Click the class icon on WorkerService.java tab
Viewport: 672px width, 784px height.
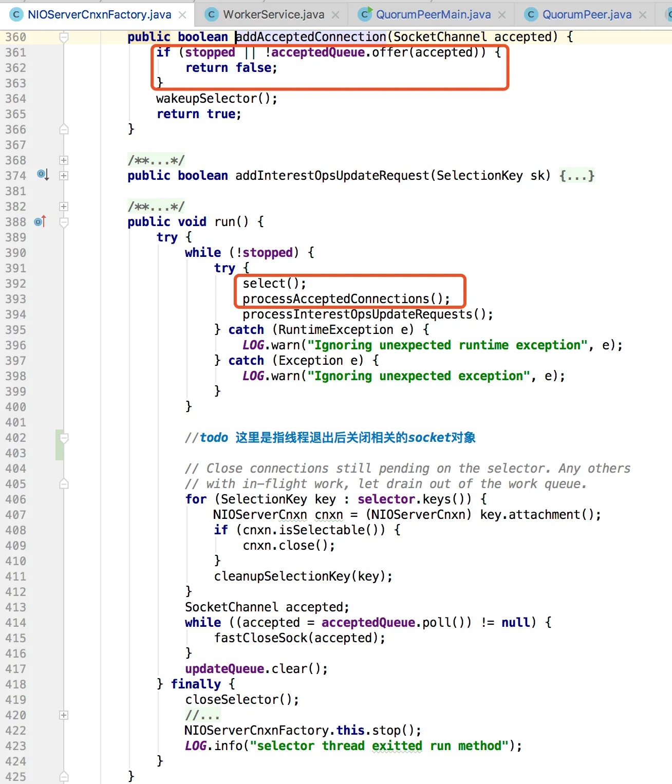pyautogui.click(x=211, y=14)
